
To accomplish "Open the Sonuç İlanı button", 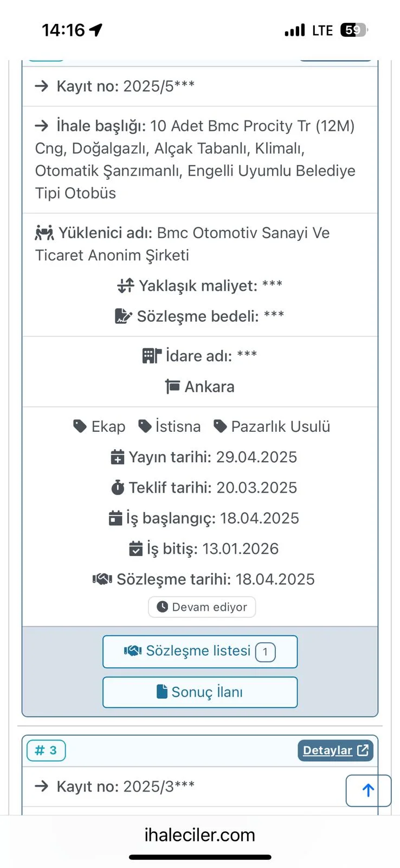I will (x=200, y=692).
